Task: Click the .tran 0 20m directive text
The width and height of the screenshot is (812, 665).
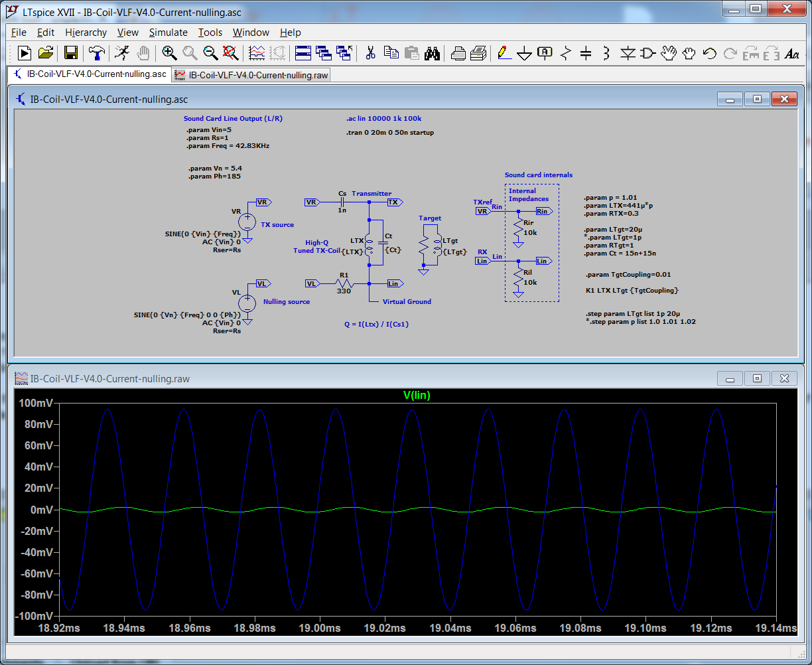Action: click(390, 133)
